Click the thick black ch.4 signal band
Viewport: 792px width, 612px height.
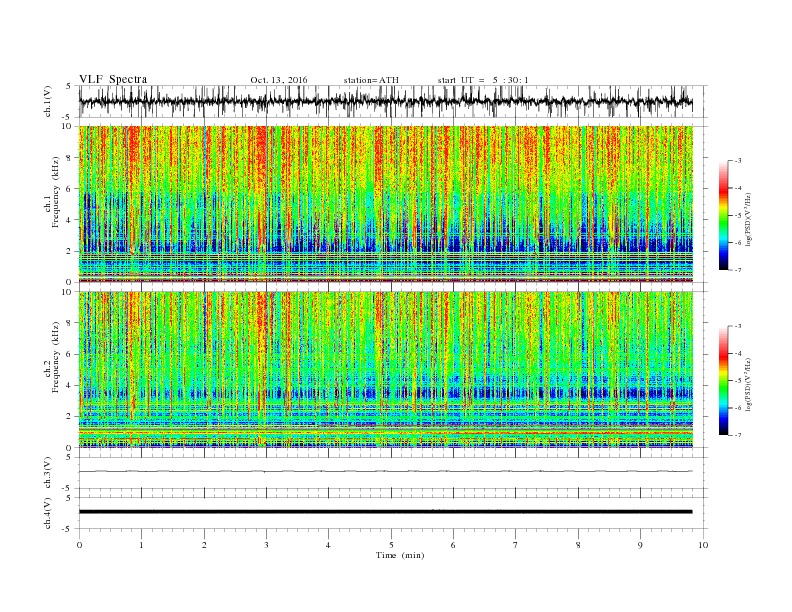[x=386, y=512]
